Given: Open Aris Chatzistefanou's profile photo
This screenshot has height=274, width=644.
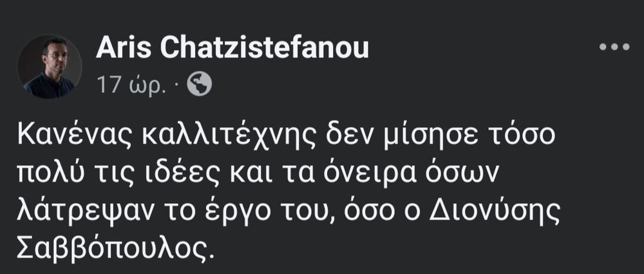Looking at the screenshot, I should coord(50,66).
